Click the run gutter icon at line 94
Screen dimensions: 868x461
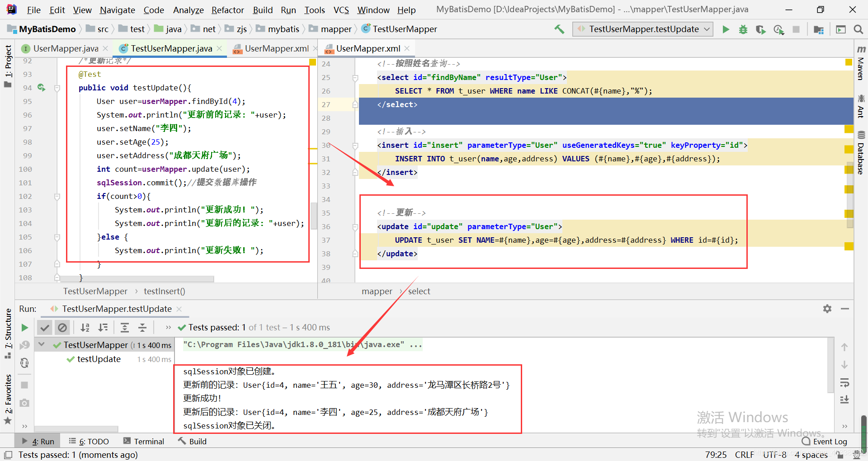click(41, 87)
